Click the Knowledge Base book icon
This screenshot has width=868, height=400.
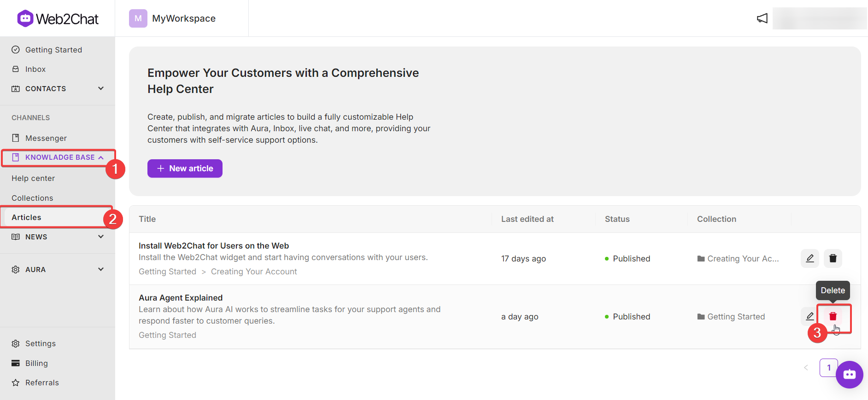click(16, 157)
